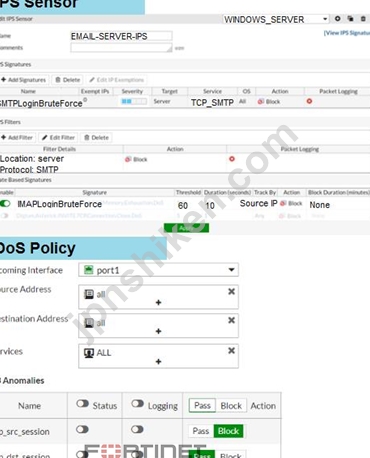Click Block in the anomalies Action header
This screenshot has height=458, width=370.
coord(231,406)
